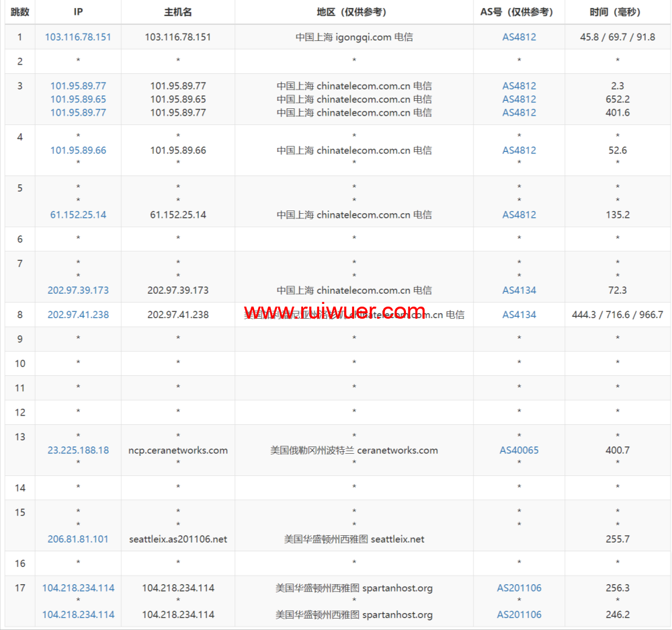
Task: Open the AS4812 link in hop 1
Action: [519, 37]
